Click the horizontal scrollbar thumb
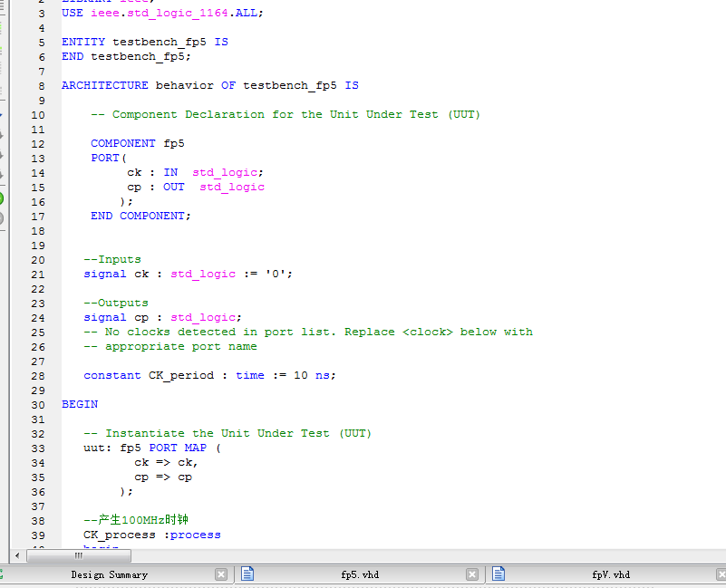726x588 pixels. (79, 554)
